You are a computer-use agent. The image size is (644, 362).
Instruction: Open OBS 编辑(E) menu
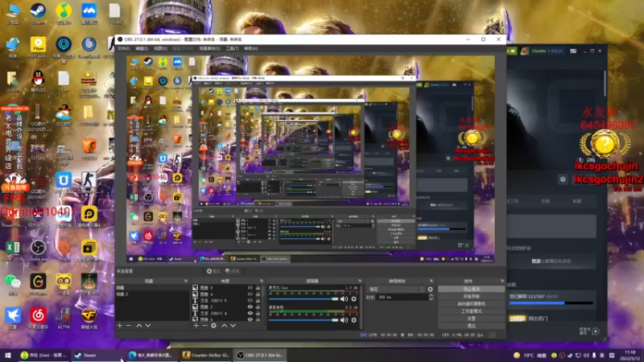(142, 48)
